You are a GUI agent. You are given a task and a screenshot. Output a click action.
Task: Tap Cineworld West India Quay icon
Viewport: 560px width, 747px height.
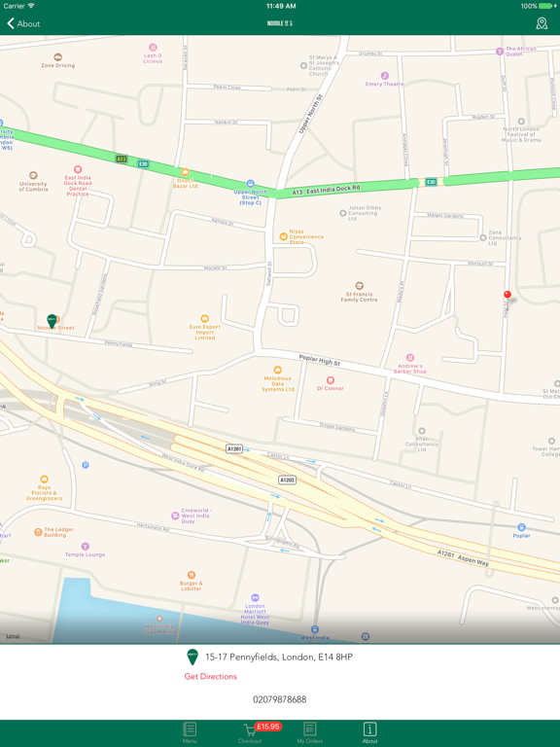[x=175, y=516]
